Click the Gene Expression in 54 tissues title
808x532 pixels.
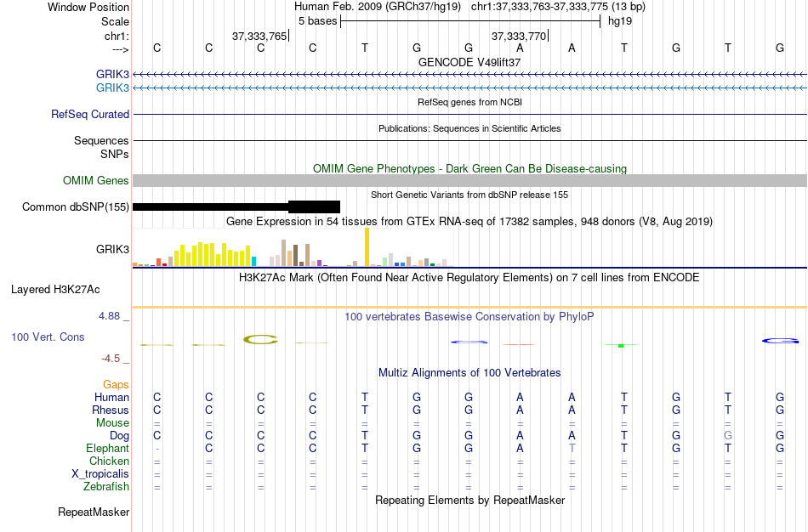[x=469, y=222]
